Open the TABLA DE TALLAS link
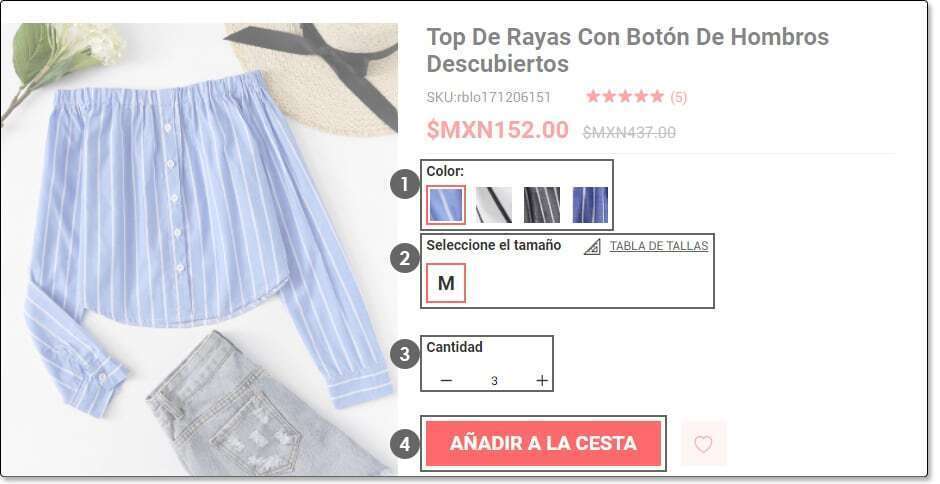The image size is (940, 484). (x=659, y=246)
